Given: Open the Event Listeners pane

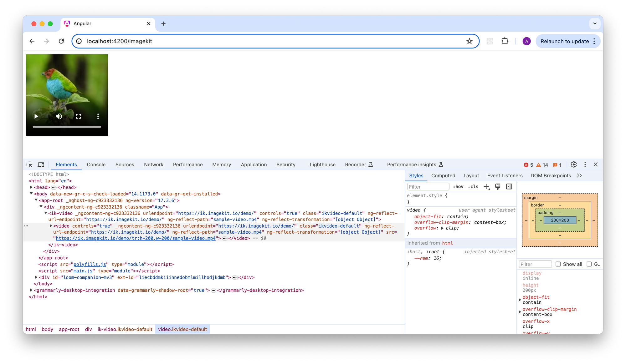Looking at the screenshot, I should click(505, 176).
